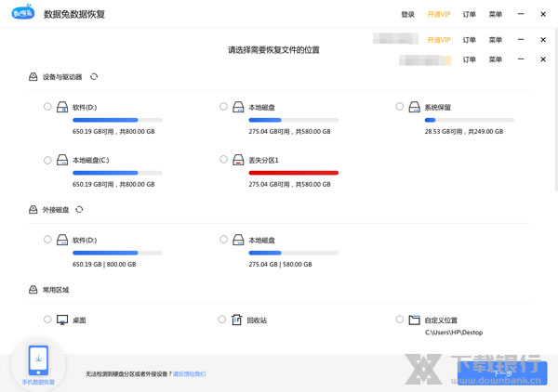Click drive icon of 软件(D:) under 外接磁盘
The height and width of the screenshot is (392, 558).
pos(62,240)
